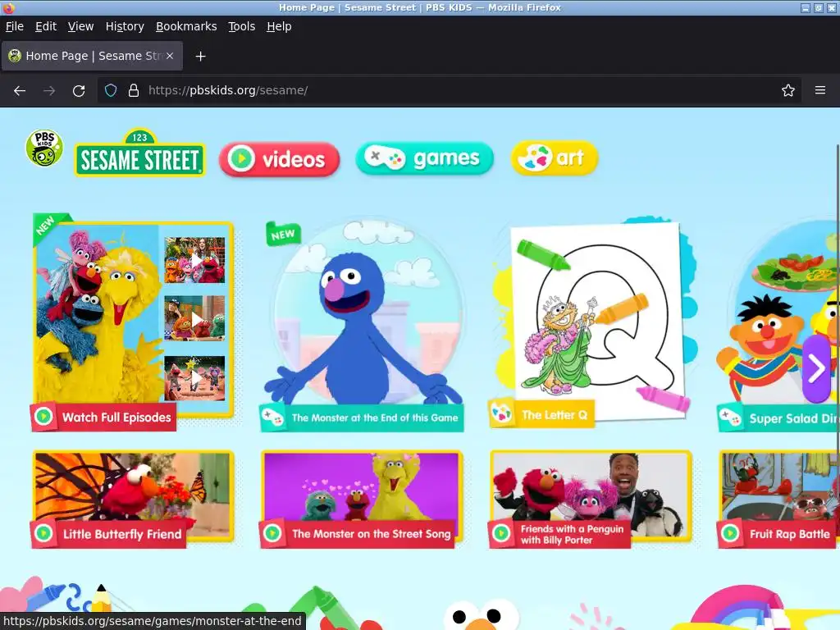Open the videos section button
Screen dimensions: 840x630
click(x=279, y=159)
